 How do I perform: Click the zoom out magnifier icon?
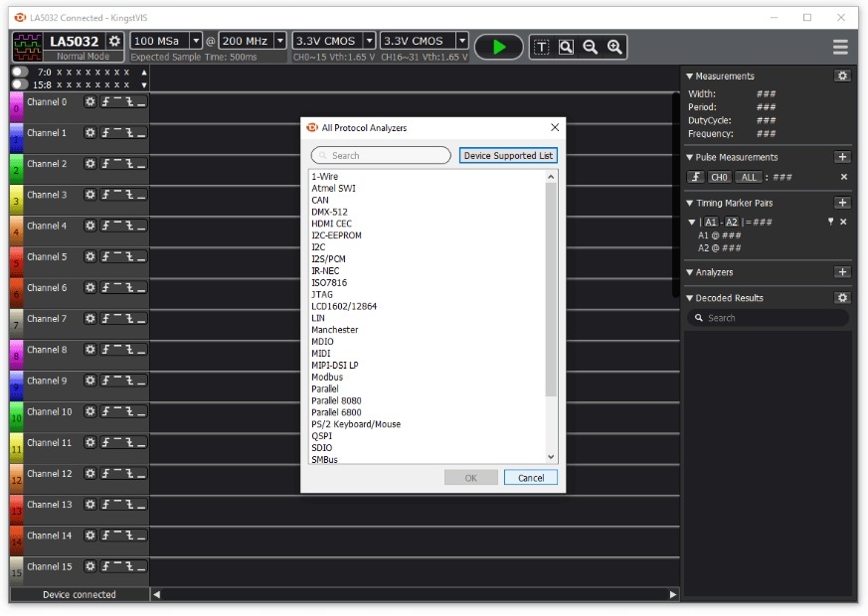(591, 47)
